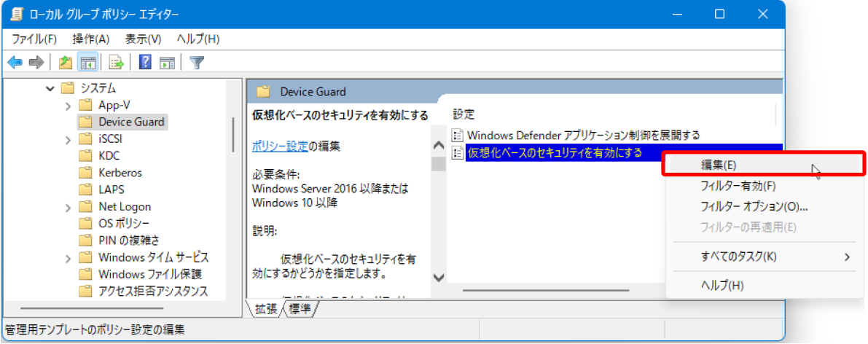The height and width of the screenshot is (344, 868).
Task: Click the iSCSI folder icon in tree
Action: coord(85,138)
